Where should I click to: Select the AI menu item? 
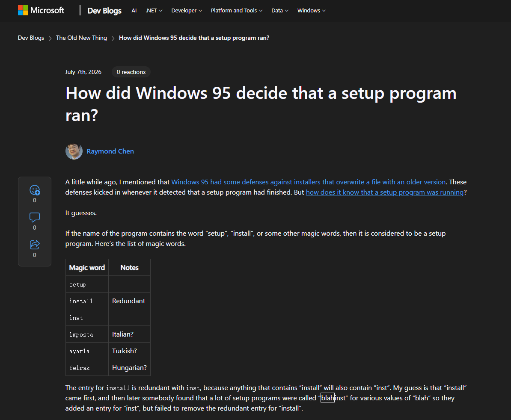point(134,11)
